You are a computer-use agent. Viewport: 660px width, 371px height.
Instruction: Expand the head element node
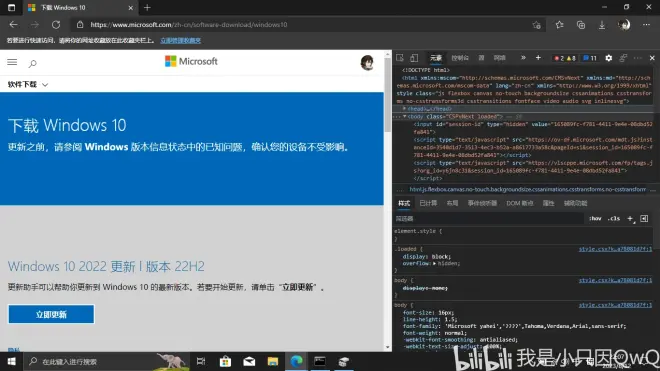404,109
